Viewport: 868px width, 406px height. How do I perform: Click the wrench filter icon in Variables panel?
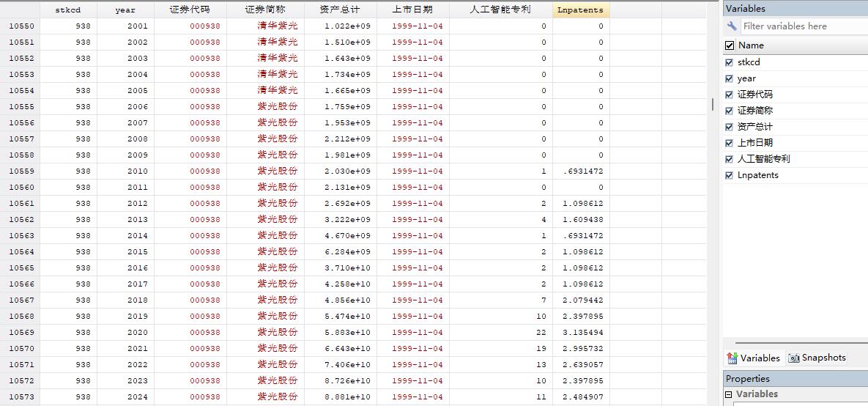732,26
